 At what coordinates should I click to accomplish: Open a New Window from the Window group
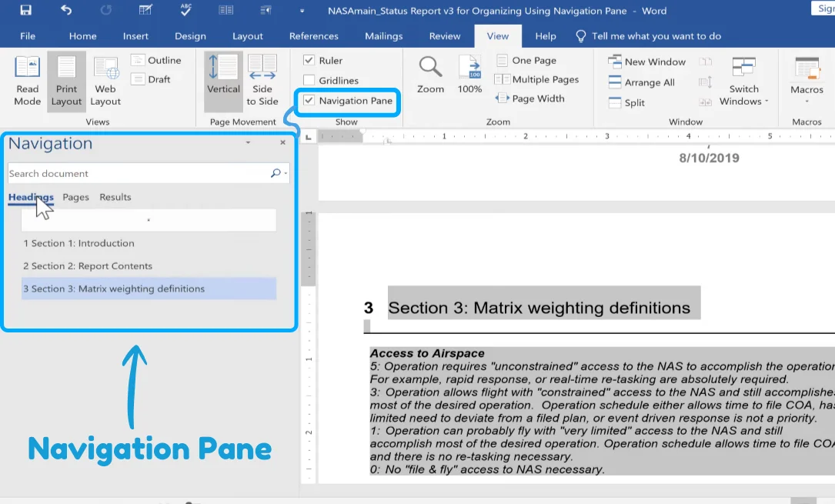pyautogui.click(x=648, y=61)
